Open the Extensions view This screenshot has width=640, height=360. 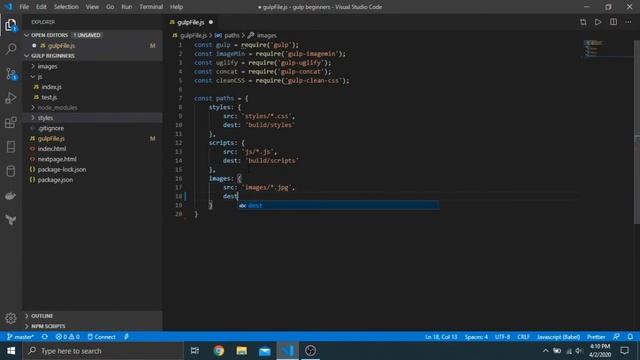point(11,122)
